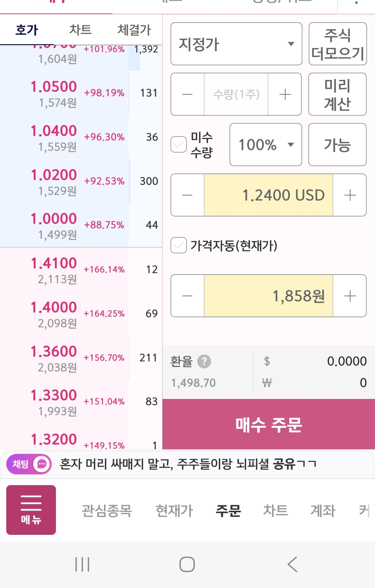375x588 pixels.
Task: Tap the exchange rate help question icon
Action: [x=204, y=361]
